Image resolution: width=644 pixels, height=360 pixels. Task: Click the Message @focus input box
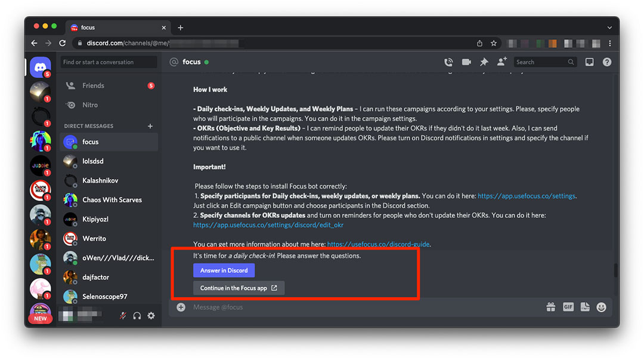[x=366, y=307]
